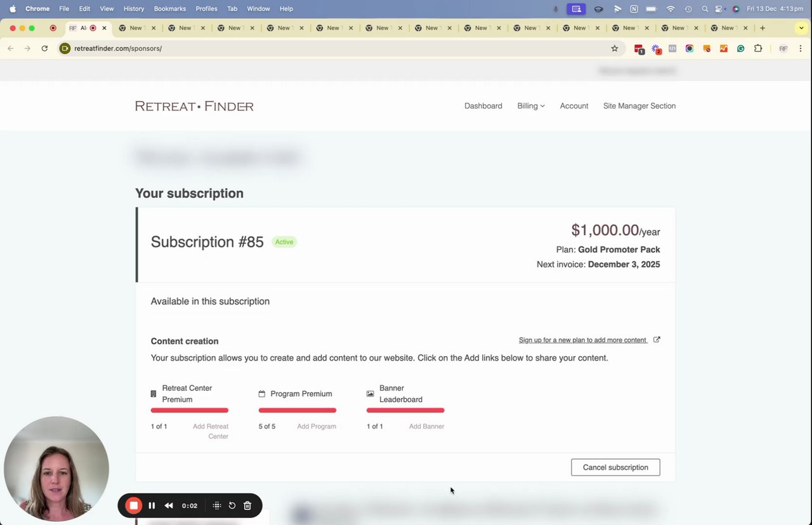Click the browser forward arrow

(x=27, y=48)
